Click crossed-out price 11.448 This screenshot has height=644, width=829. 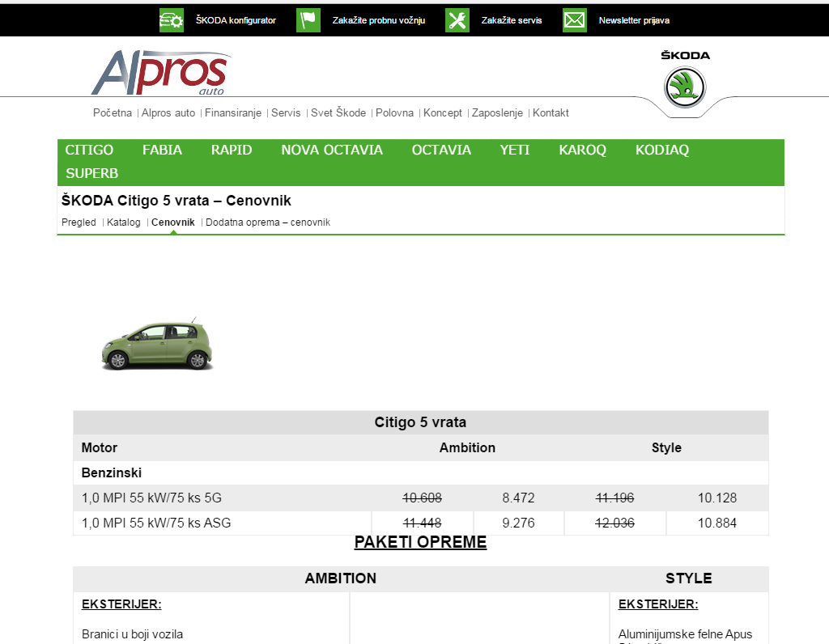422,523
